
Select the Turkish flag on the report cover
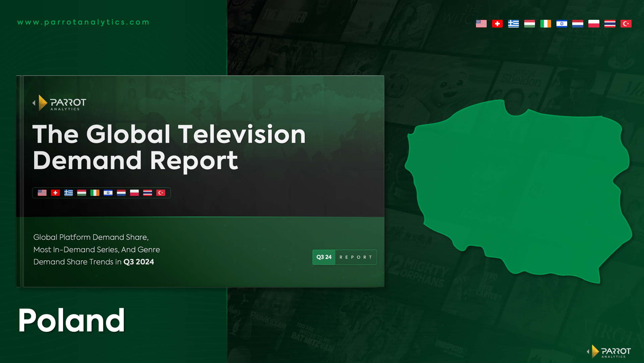point(161,193)
